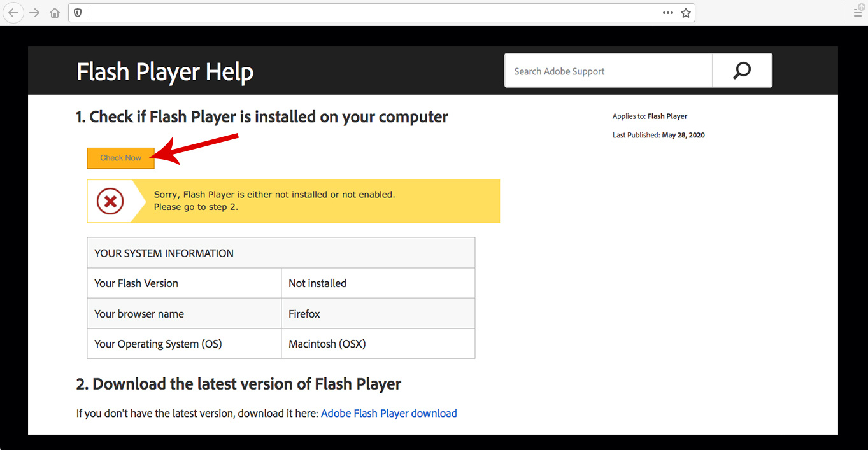Click inside the browser address bar
This screenshot has height=450, width=868.
pos(369,13)
